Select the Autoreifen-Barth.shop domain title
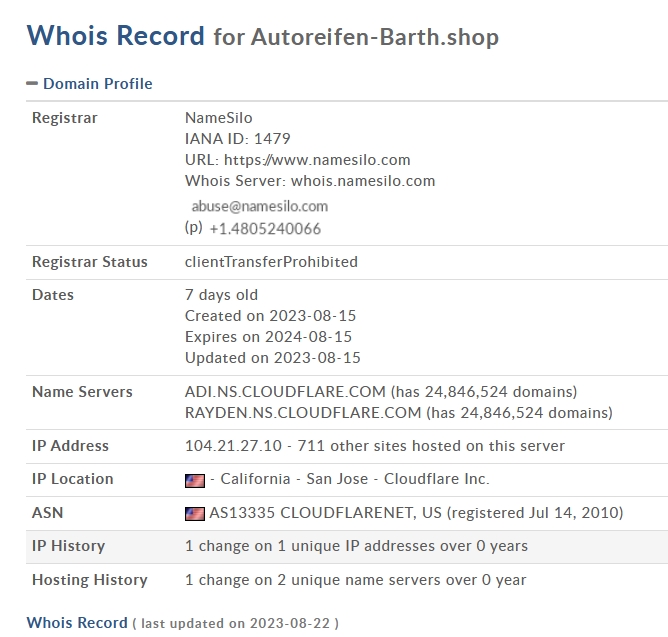Image resolution: width=668 pixels, height=637 pixels. 375,37
